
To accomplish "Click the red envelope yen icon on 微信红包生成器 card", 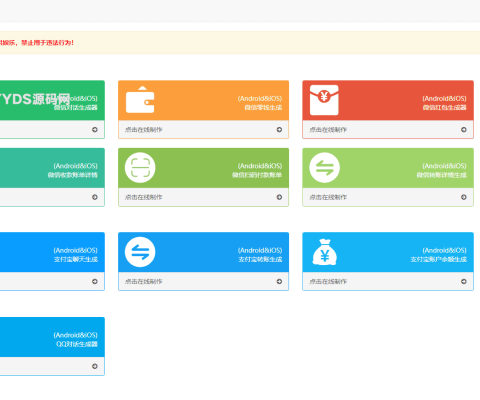I will pos(324,100).
